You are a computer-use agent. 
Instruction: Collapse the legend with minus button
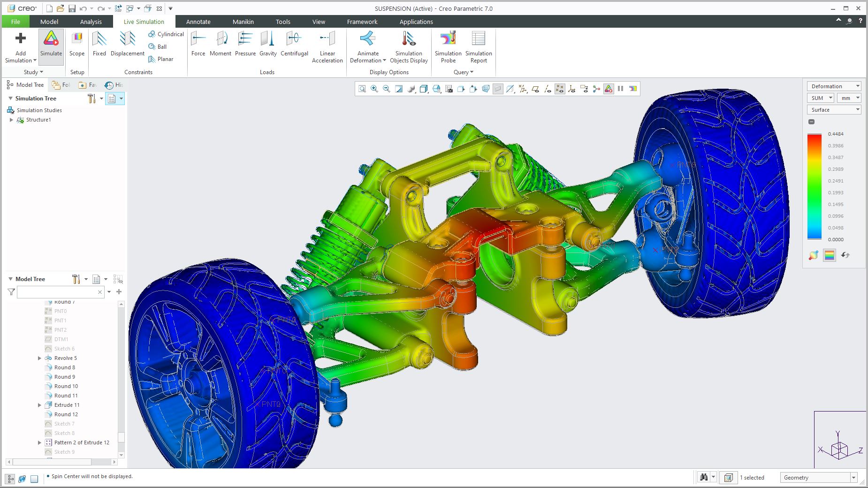pos(812,122)
